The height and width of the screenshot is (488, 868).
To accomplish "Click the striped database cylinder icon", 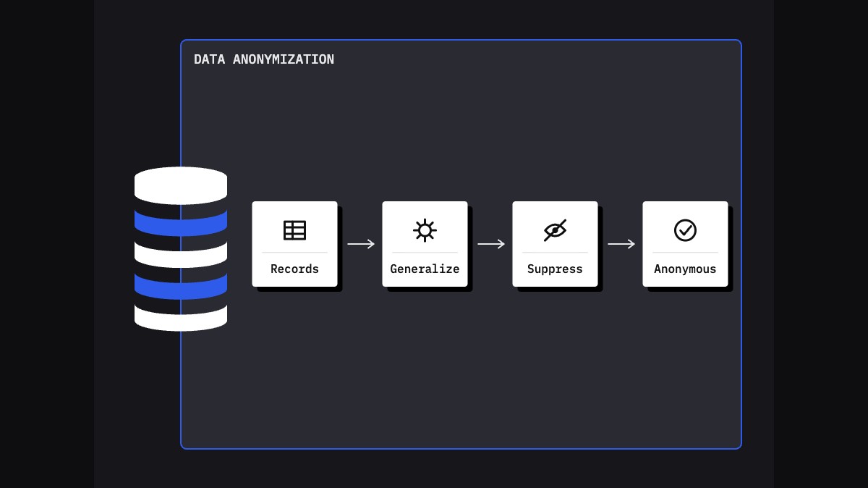I will [x=181, y=249].
